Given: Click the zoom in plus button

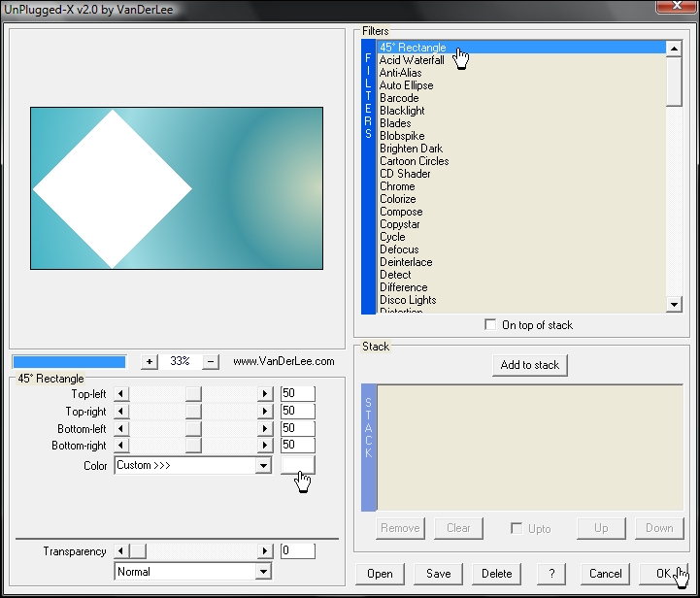Looking at the screenshot, I should 150,361.
